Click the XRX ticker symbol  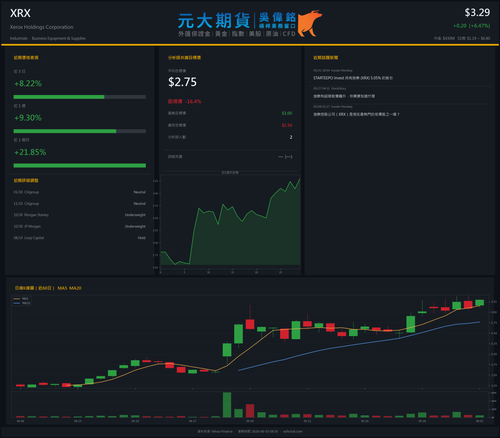pyautogui.click(x=20, y=13)
